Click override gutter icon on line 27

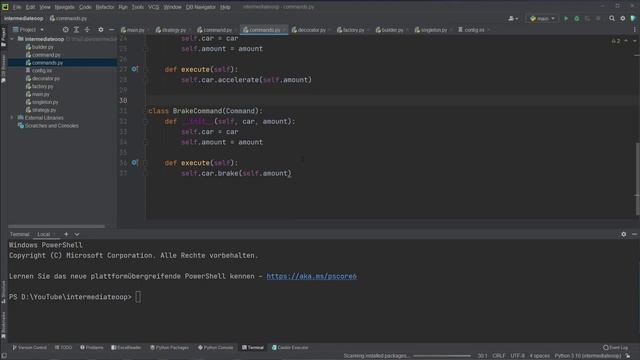pyautogui.click(x=134, y=69)
